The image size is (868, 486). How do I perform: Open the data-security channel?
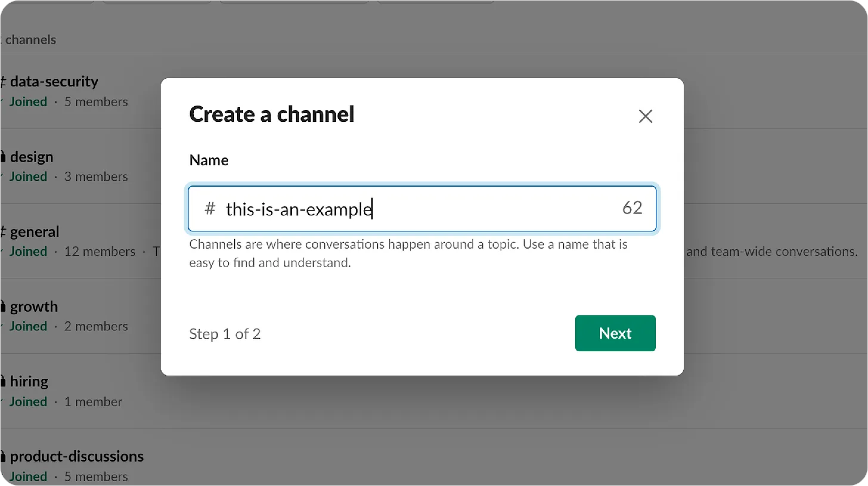point(54,82)
